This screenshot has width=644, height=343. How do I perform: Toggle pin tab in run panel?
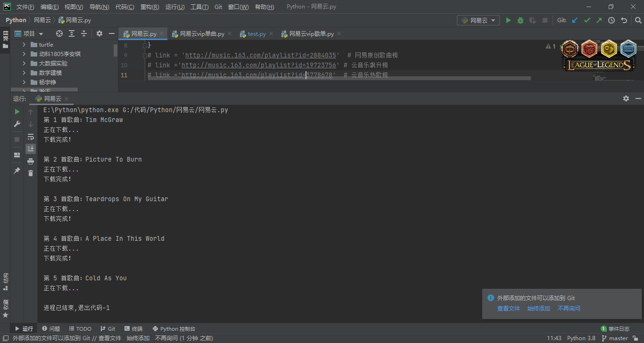tap(17, 171)
